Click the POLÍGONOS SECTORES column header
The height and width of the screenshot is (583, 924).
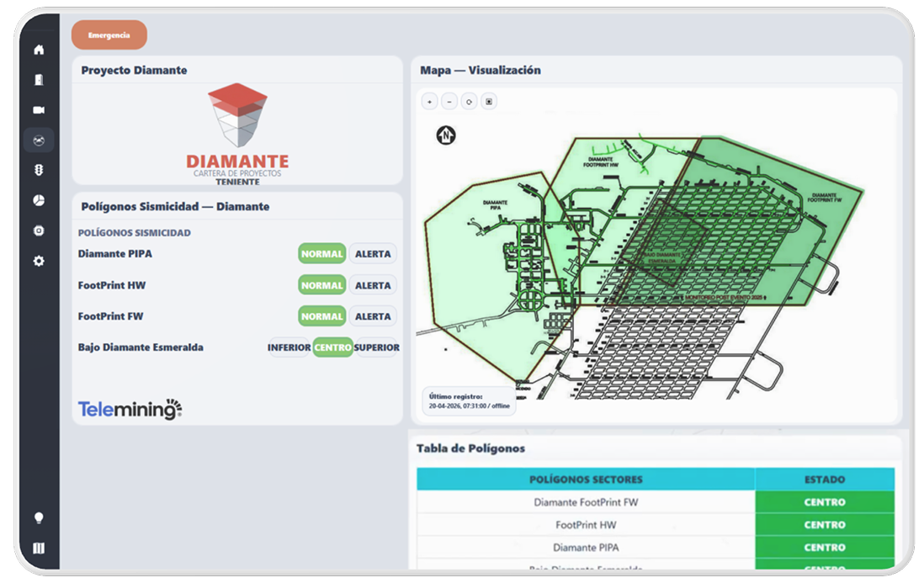tap(586, 480)
